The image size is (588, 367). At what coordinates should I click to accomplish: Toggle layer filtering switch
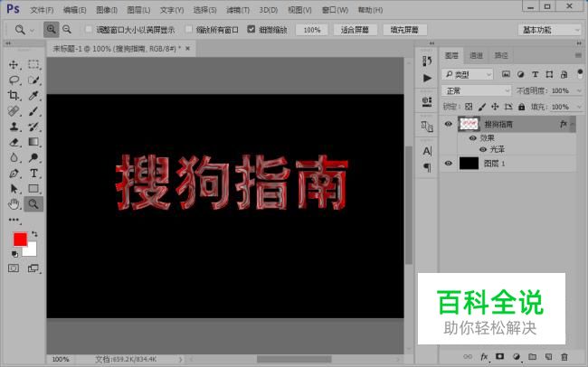[x=580, y=73]
